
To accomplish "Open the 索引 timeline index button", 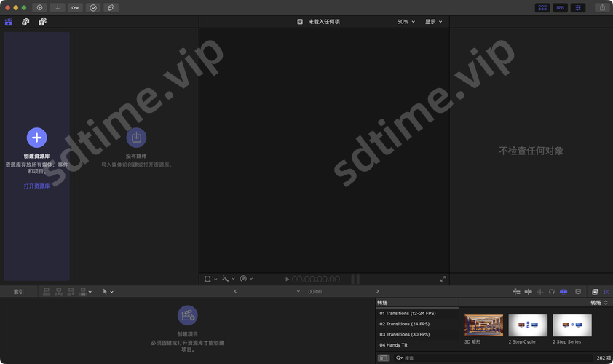I will (18, 291).
